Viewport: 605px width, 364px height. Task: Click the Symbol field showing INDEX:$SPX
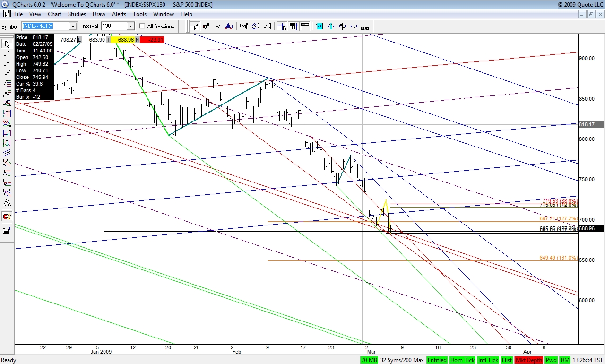point(45,26)
